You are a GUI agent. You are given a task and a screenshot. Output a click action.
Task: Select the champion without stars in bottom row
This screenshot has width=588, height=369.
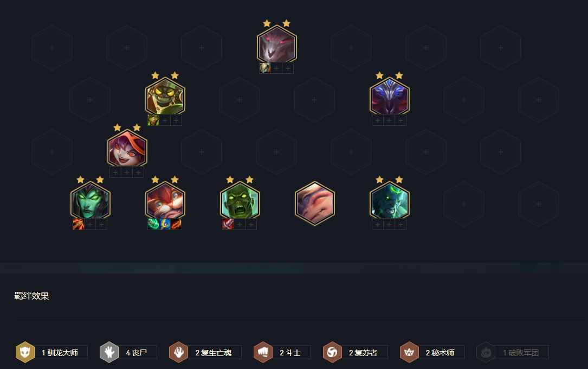315,203
